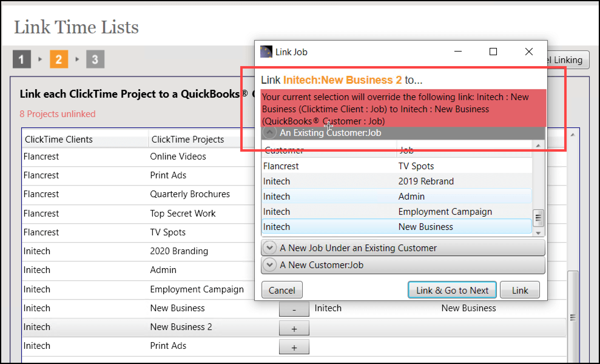Click the job list scroll up arrow
Image resolution: width=600 pixels, height=364 pixels.
[538, 146]
